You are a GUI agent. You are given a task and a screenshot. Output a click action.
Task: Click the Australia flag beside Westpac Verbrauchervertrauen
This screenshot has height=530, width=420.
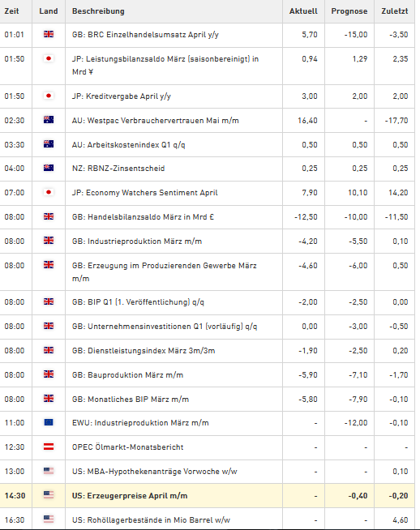pos(49,120)
